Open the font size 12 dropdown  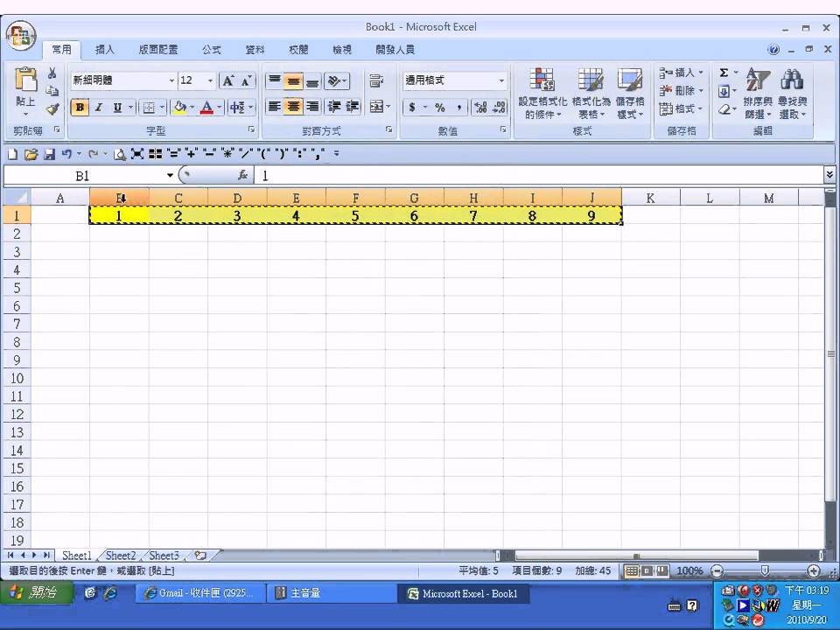pyautogui.click(x=210, y=80)
